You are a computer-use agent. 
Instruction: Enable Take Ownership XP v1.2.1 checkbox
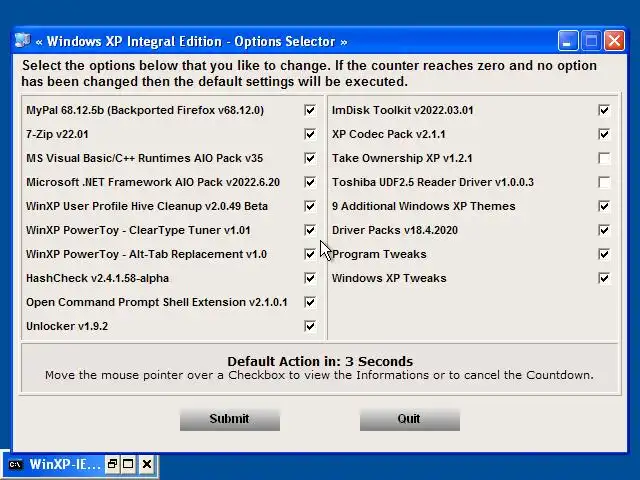(604, 158)
